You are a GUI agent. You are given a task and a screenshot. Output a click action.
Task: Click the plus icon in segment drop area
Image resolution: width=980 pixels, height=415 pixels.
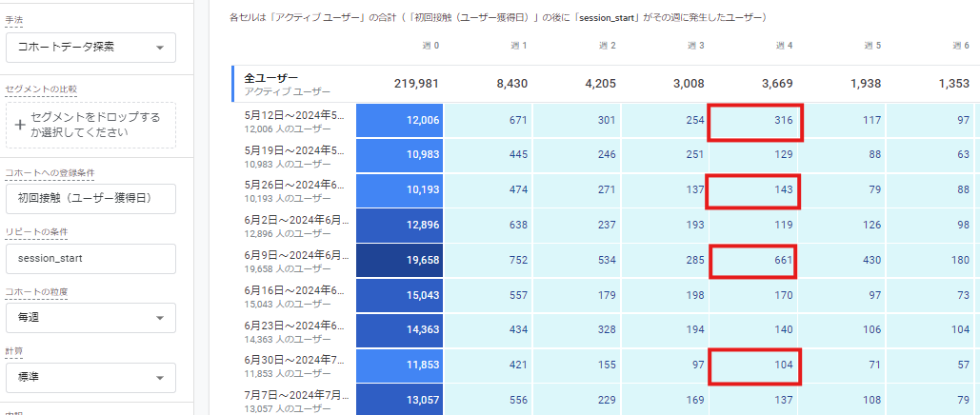(x=19, y=117)
